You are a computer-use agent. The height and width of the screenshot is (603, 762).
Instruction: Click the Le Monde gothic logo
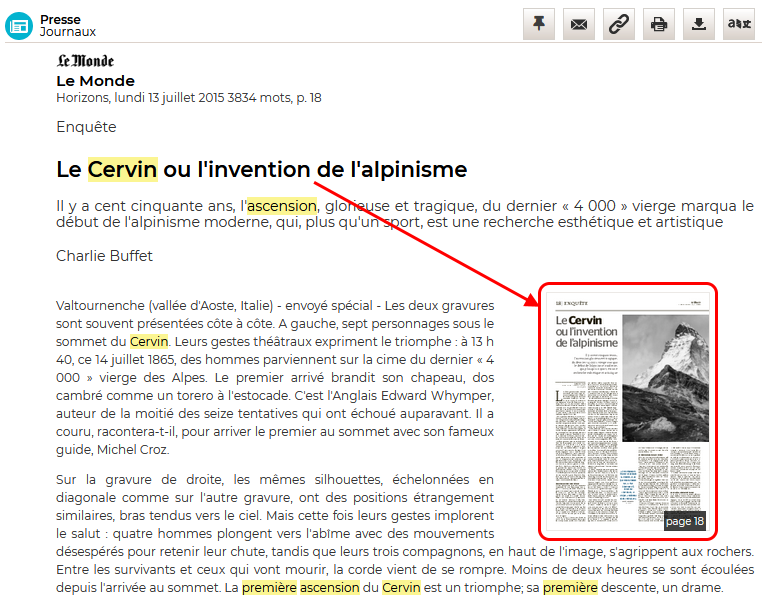[85, 61]
